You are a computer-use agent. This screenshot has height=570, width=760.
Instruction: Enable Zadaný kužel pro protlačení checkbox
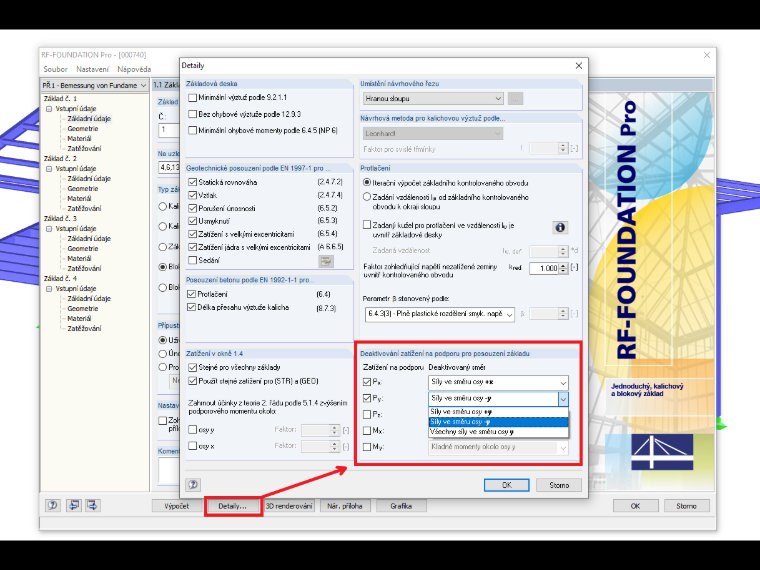(x=367, y=225)
